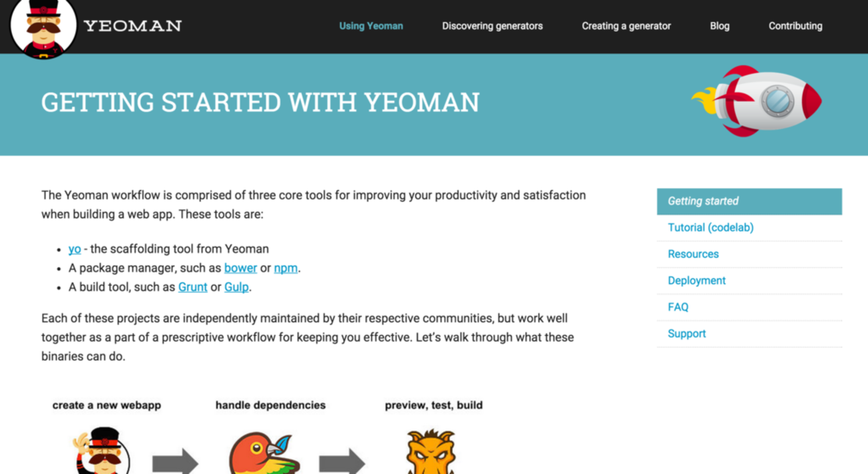Open Discovering generators in top navigation
This screenshot has width=868, height=474.
[492, 26]
